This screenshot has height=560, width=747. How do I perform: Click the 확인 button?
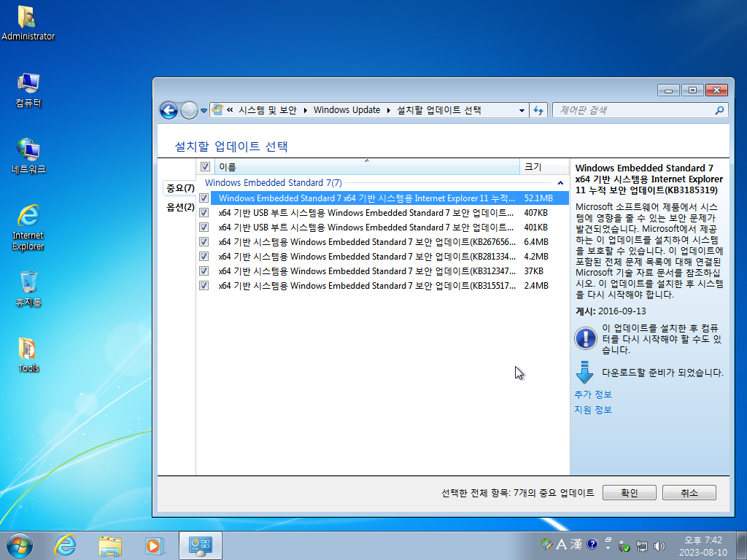630,493
